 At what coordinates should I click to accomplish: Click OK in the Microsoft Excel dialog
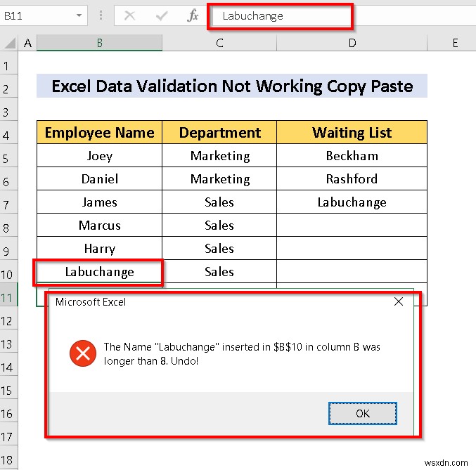point(363,413)
